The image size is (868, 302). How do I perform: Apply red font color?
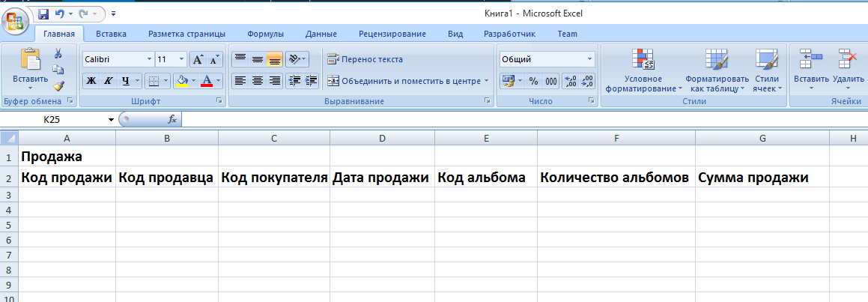click(207, 82)
